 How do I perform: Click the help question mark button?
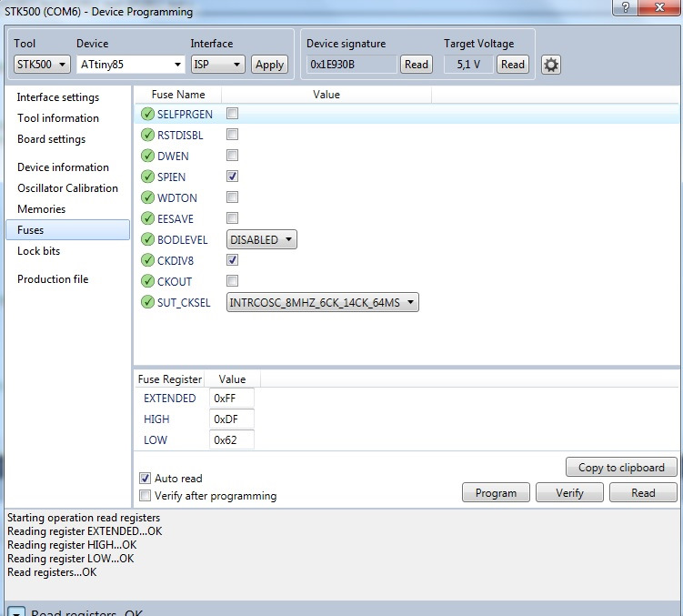624,10
